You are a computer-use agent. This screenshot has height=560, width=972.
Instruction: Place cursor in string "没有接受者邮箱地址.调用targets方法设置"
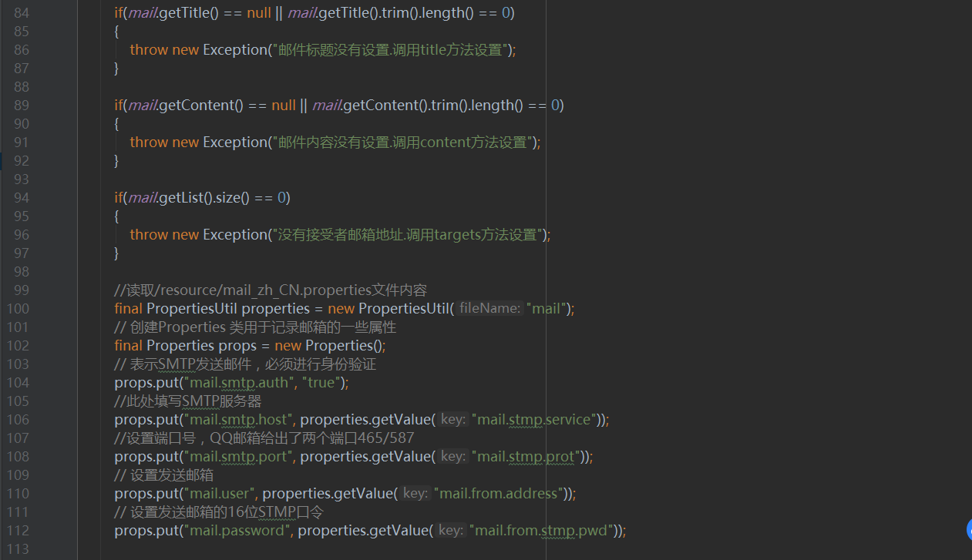coord(408,234)
